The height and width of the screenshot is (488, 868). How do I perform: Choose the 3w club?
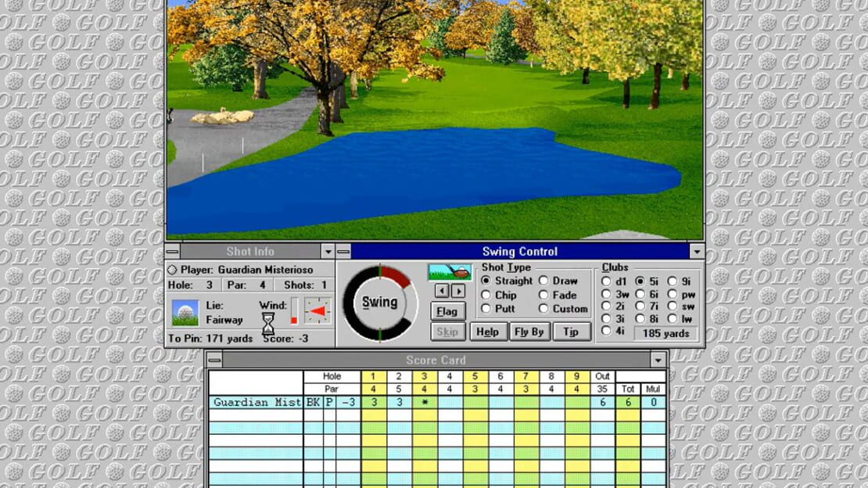[615, 294]
